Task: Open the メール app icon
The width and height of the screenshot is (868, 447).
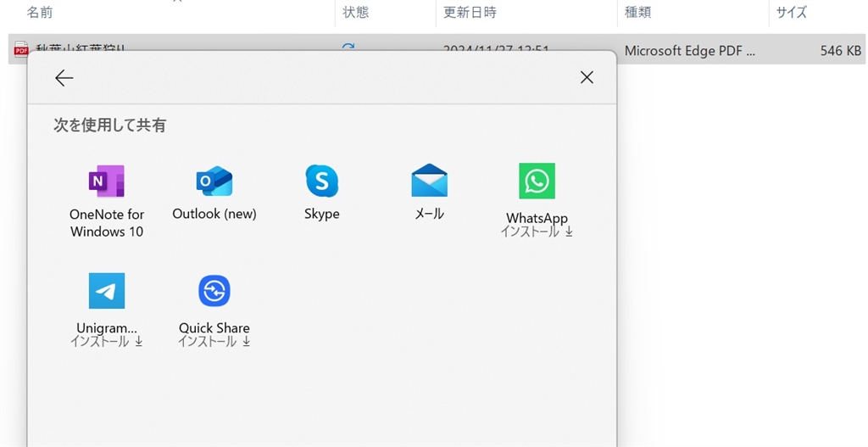Action: [429, 182]
